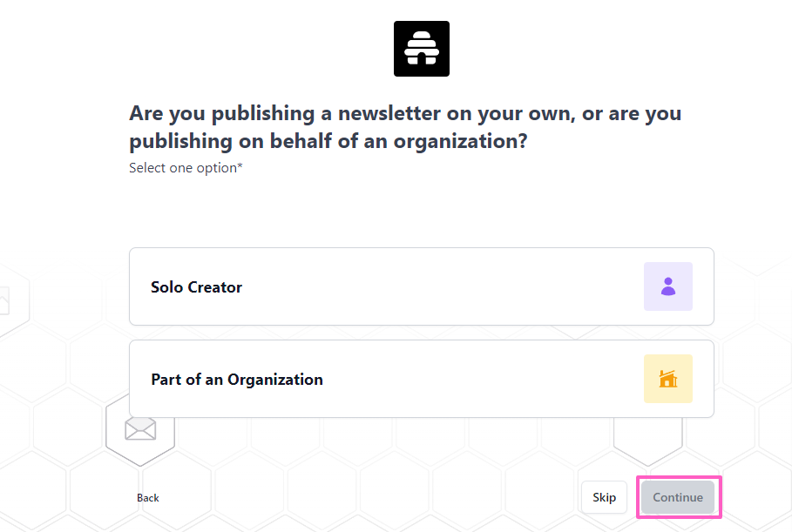
Task: Click the greyed-out Continue button
Action: [x=678, y=497]
